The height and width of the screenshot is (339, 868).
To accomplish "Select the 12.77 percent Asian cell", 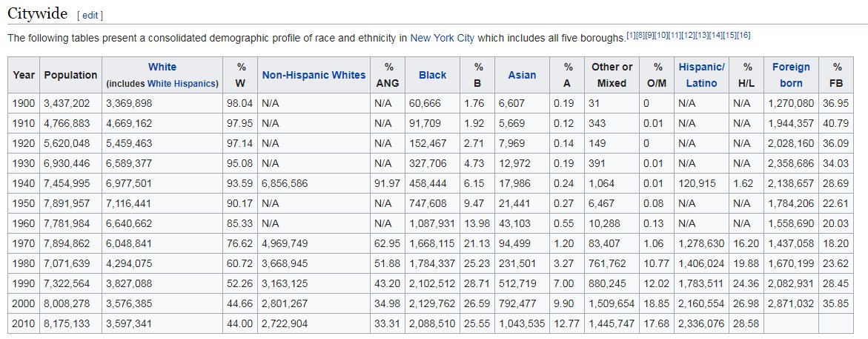I will click(567, 323).
